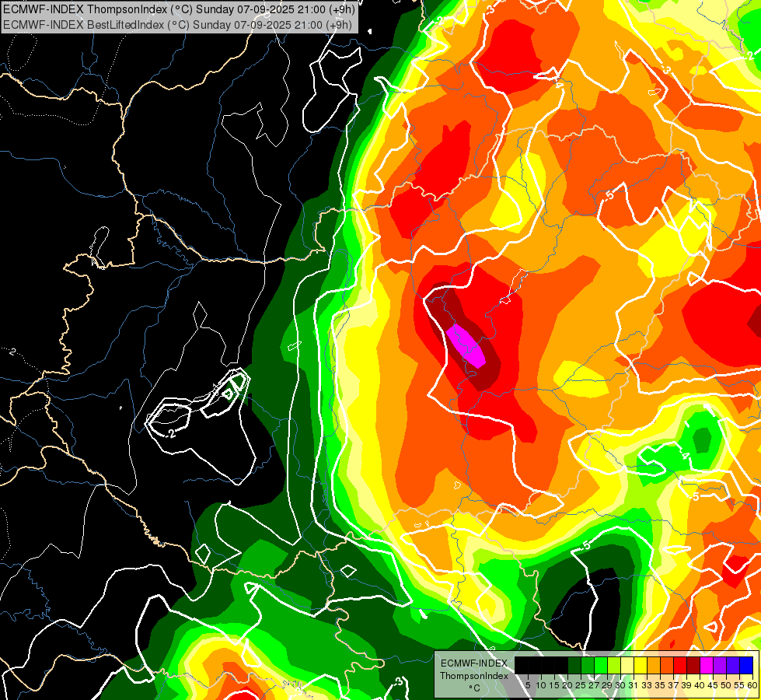This screenshot has height=700, width=761.
Task: Click the '°C' unit in the legend
Action: pos(475,688)
